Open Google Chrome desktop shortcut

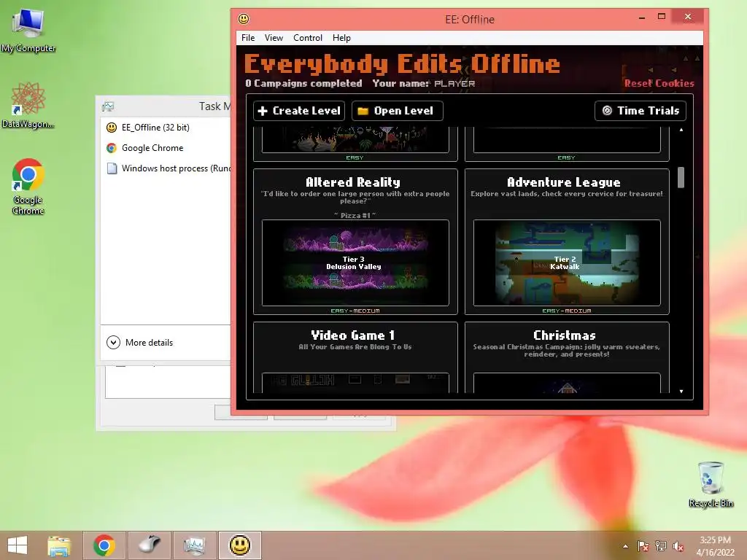(28, 186)
